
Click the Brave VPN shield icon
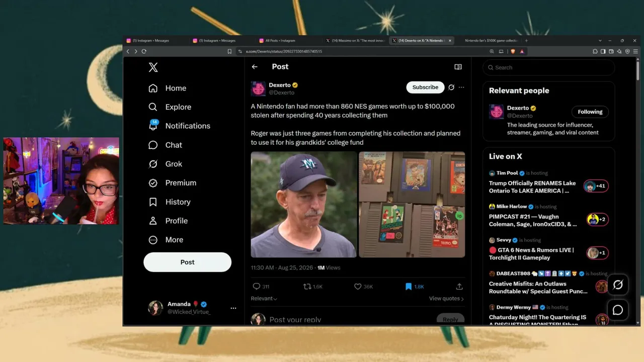[627, 51]
